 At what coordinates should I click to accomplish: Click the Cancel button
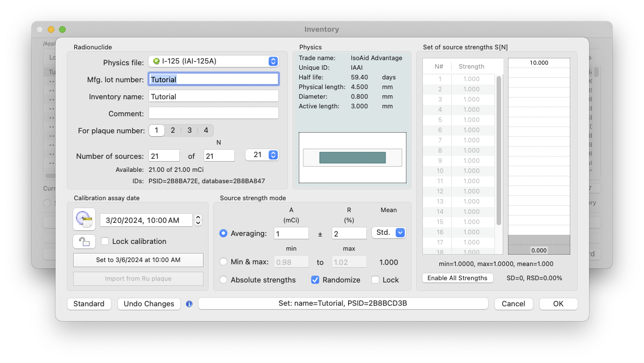(514, 304)
